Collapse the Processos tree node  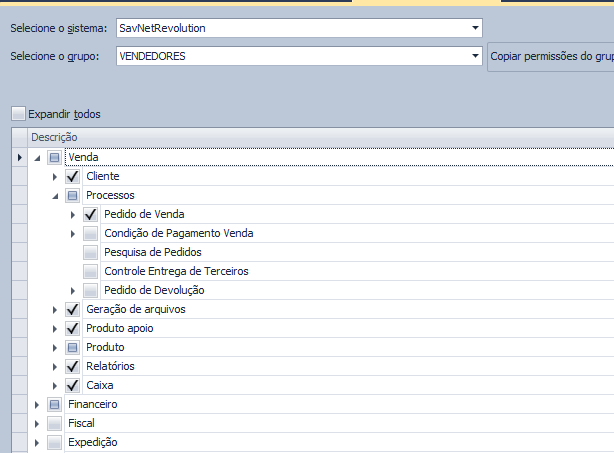(55, 196)
